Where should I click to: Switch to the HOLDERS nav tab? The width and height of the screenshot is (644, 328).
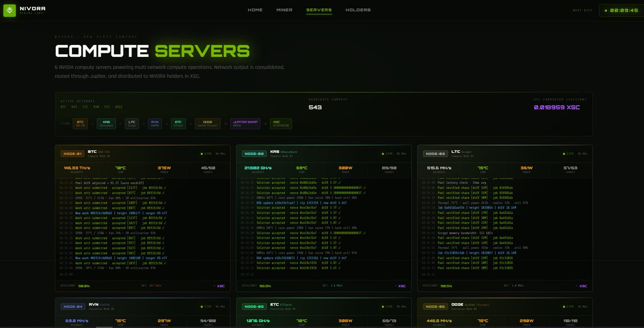(358, 10)
